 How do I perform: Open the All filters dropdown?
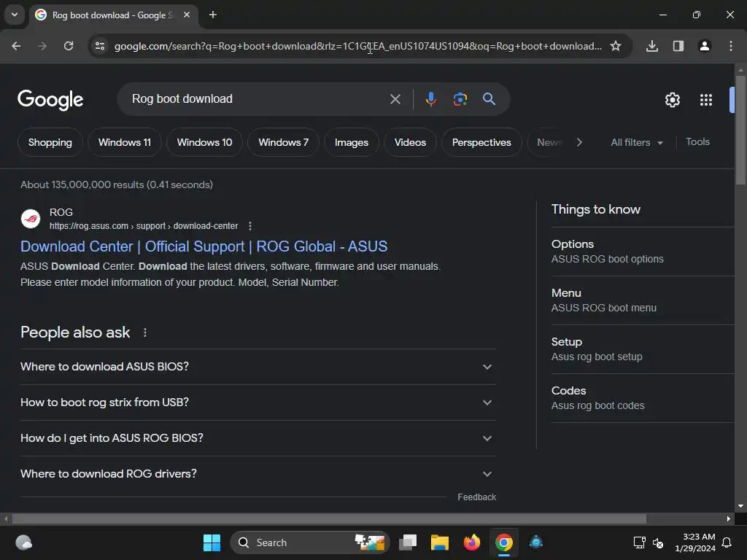tap(636, 142)
